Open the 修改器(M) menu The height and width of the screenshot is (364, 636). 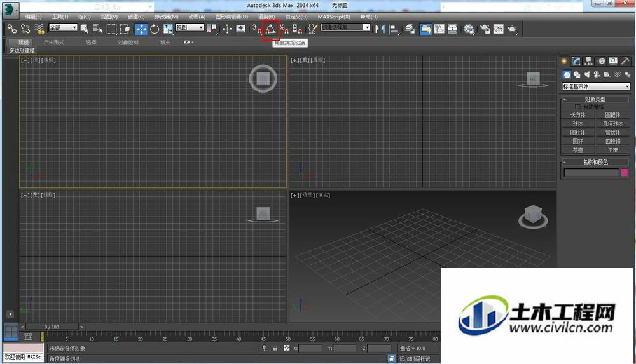coord(166,17)
